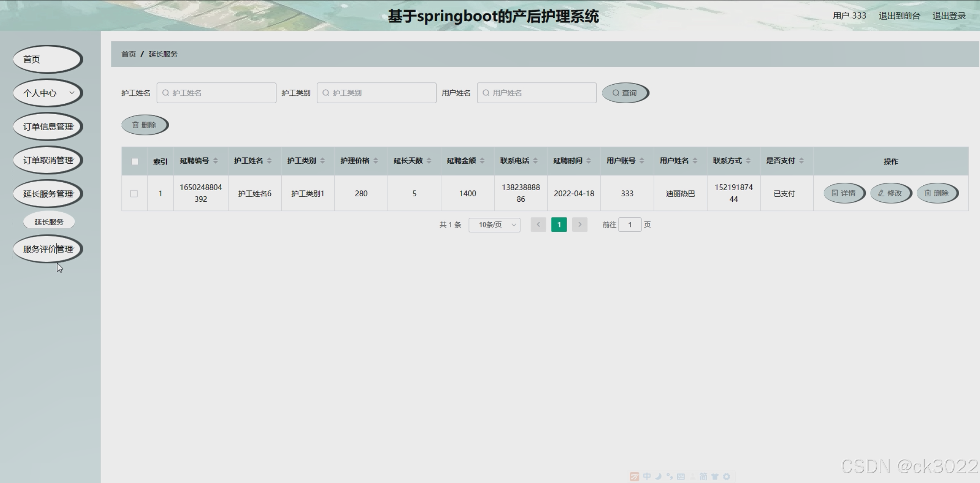This screenshot has width=980, height=483.
Task: Click the 查询 search button
Action: 625,93
